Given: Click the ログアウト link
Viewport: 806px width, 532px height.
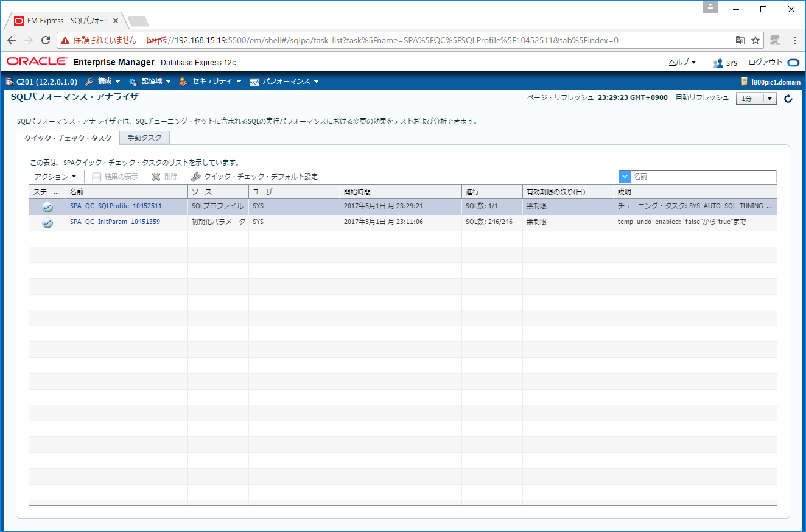Looking at the screenshot, I should pos(765,62).
